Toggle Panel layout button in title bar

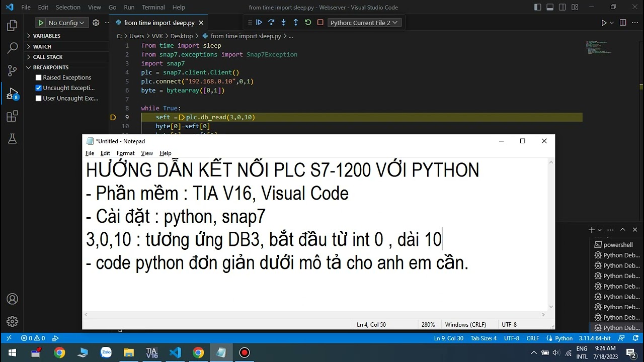550,7
